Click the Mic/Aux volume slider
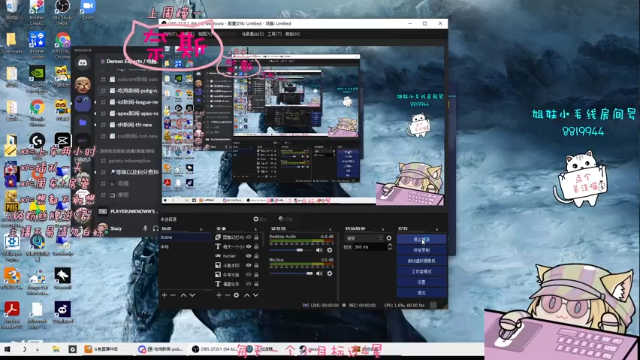The image size is (640, 360). 291,273
